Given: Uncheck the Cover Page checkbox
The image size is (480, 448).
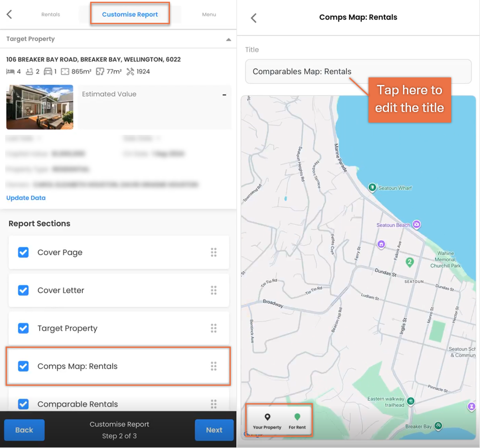Looking at the screenshot, I should (x=23, y=252).
